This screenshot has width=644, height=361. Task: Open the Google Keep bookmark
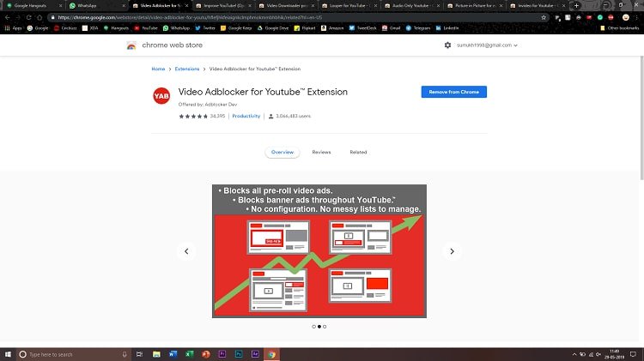click(236, 28)
